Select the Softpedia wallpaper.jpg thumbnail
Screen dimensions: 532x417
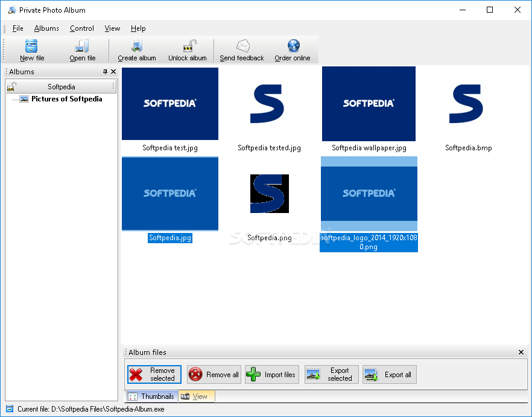tap(369, 104)
